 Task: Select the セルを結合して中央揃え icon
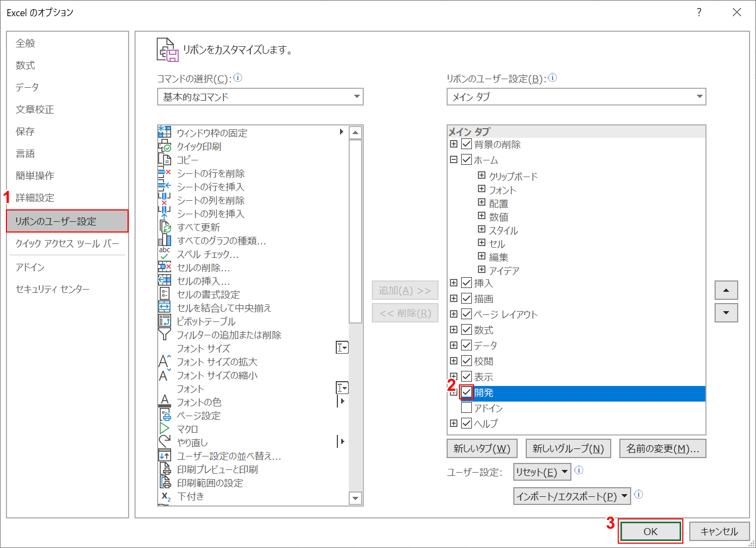click(x=165, y=307)
